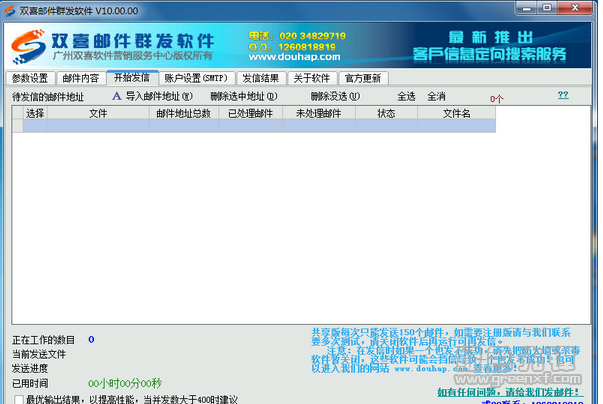Go to the 发信结果 tab
Image resolution: width=603 pixels, height=404 pixels.
click(261, 78)
